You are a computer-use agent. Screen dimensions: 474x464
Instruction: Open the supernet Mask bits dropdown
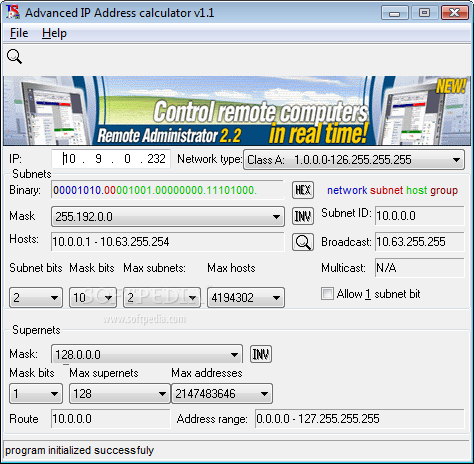click(x=36, y=394)
